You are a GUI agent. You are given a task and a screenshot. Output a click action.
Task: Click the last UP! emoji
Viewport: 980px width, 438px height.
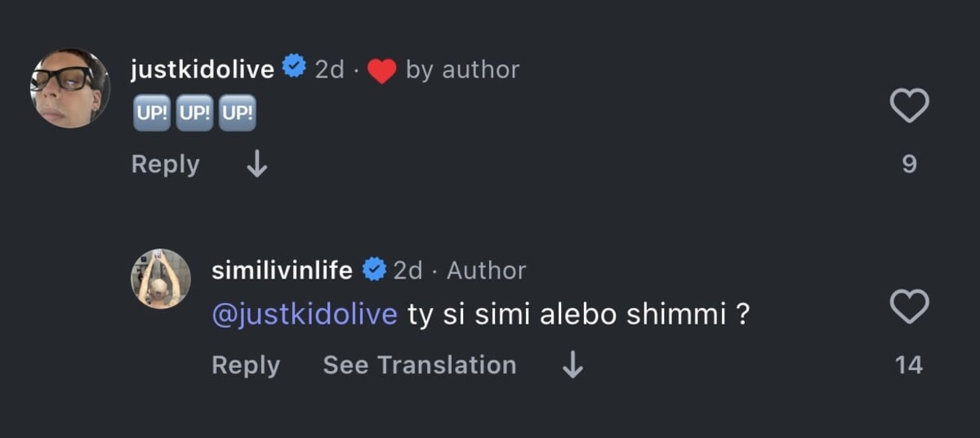pyautogui.click(x=238, y=114)
